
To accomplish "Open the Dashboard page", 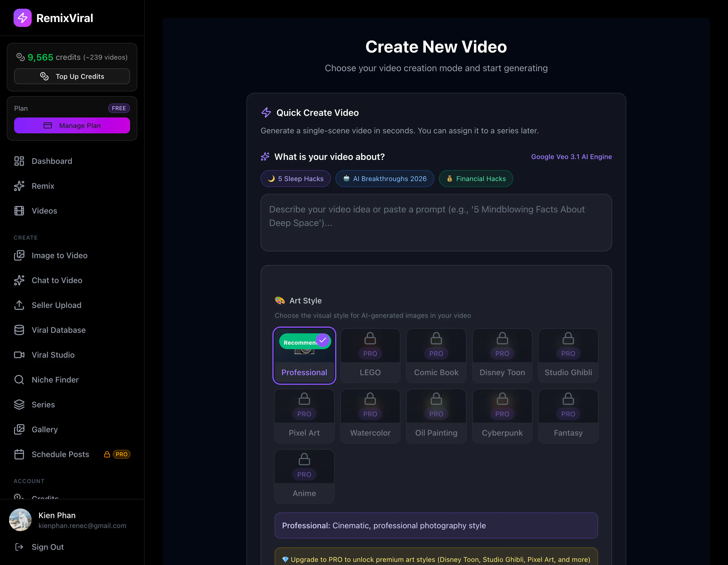I will [72, 161].
